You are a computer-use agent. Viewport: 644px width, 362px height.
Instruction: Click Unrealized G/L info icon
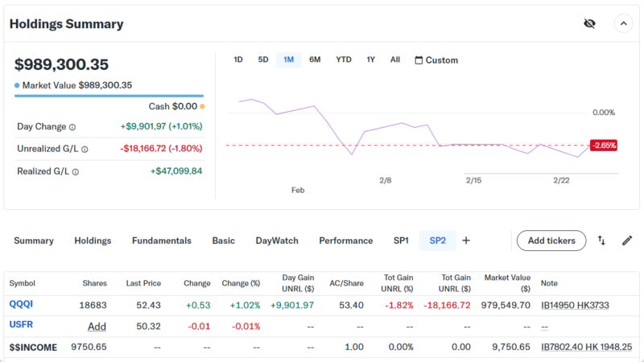tap(85, 149)
